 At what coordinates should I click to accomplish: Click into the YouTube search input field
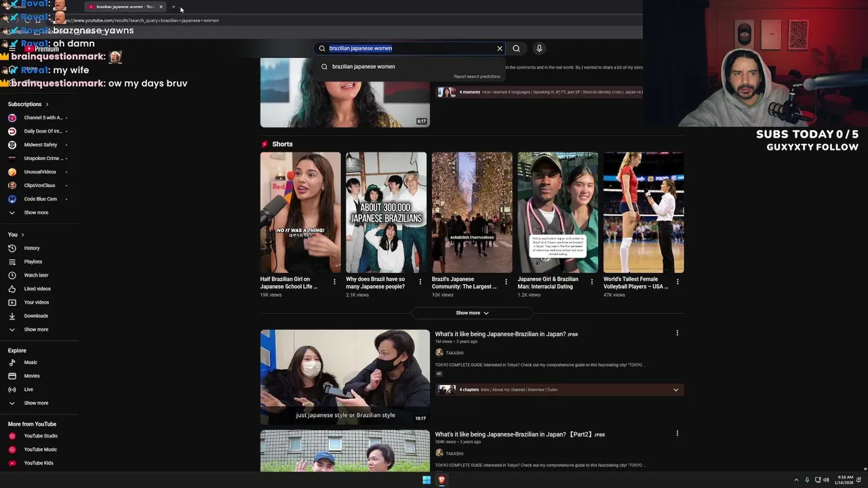410,48
